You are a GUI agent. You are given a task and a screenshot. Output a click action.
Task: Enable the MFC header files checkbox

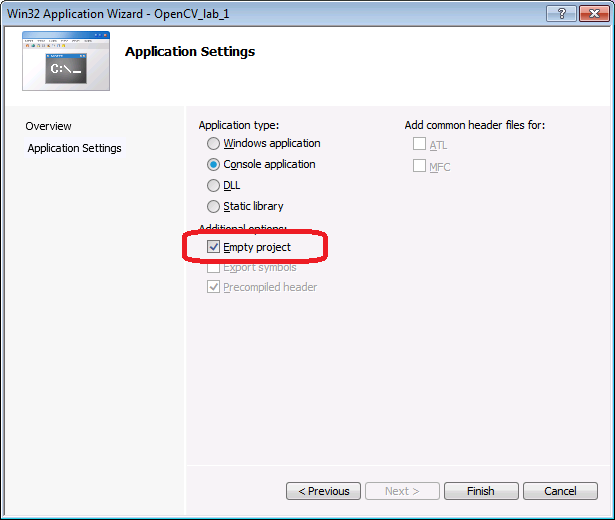pyautogui.click(x=419, y=165)
